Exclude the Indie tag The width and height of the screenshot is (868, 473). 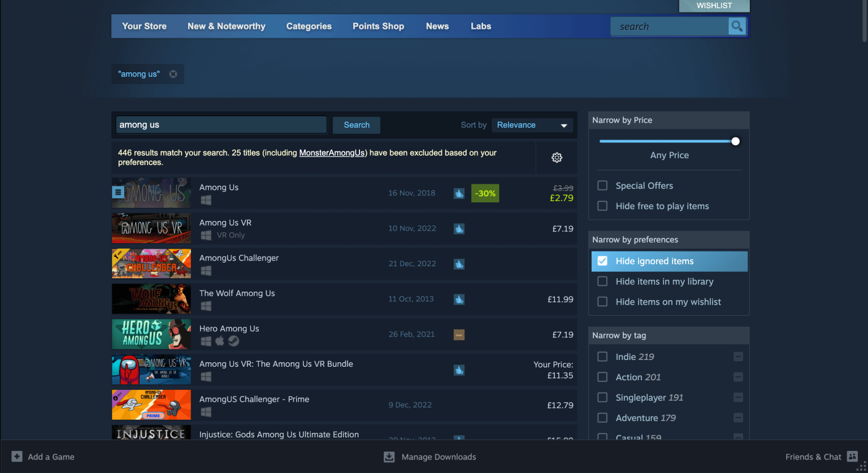click(738, 357)
